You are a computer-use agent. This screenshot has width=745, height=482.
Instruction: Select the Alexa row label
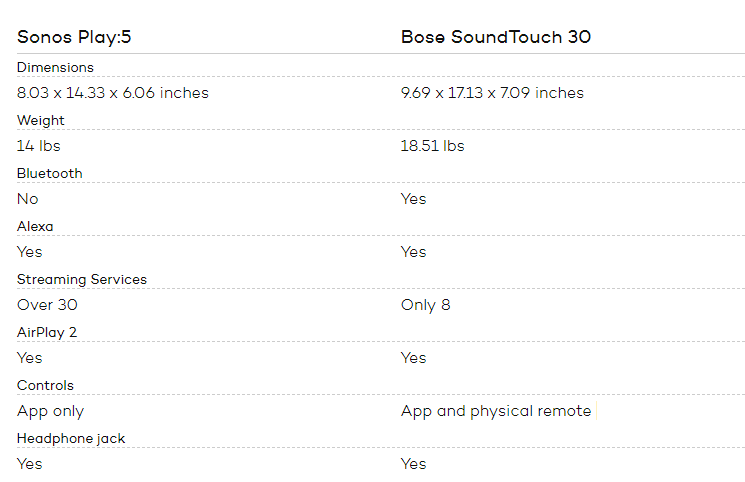point(35,226)
